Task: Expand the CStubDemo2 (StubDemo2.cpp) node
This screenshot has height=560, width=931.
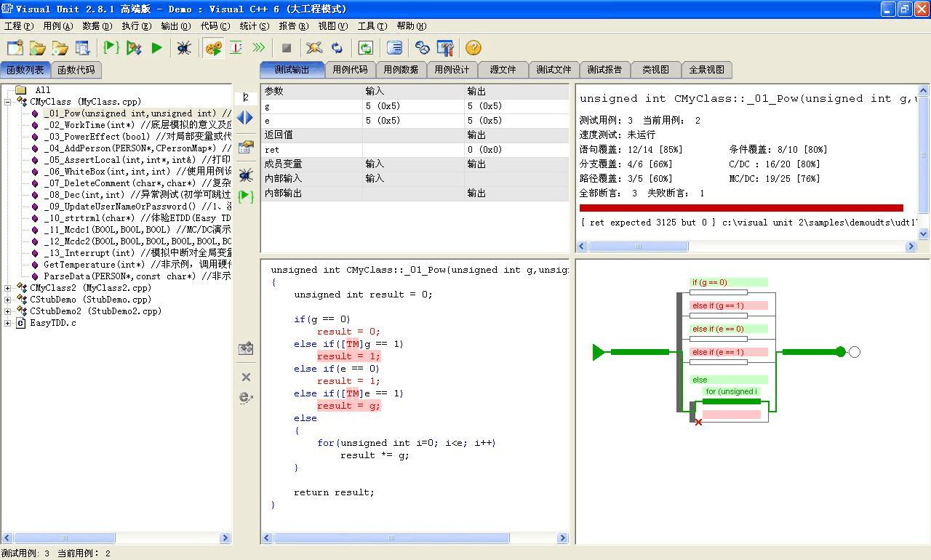Action: pos(7,311)
